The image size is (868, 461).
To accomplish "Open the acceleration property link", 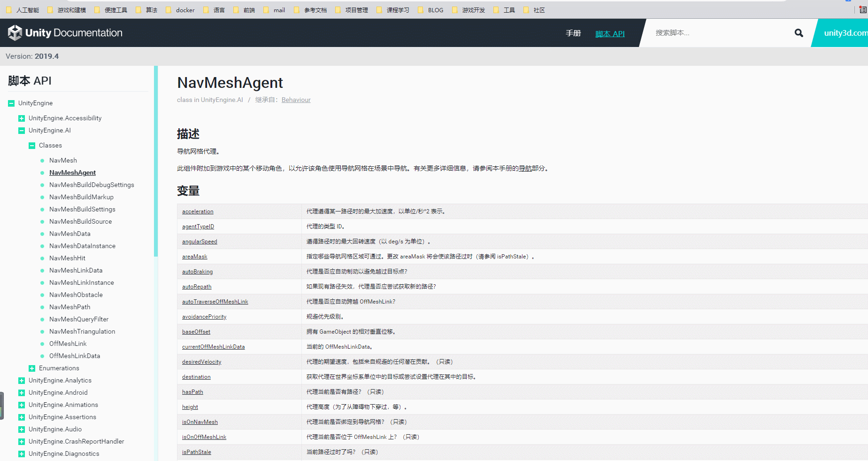I will point(198,211).
